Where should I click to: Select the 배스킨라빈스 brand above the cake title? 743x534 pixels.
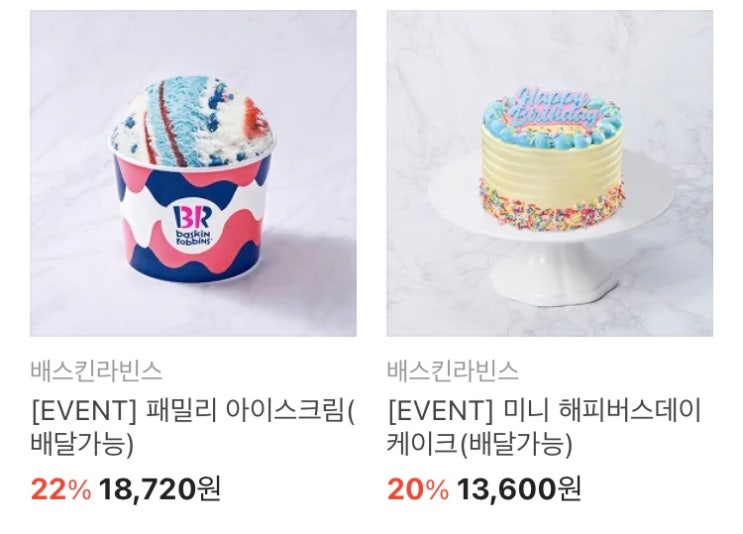(453, 371)
